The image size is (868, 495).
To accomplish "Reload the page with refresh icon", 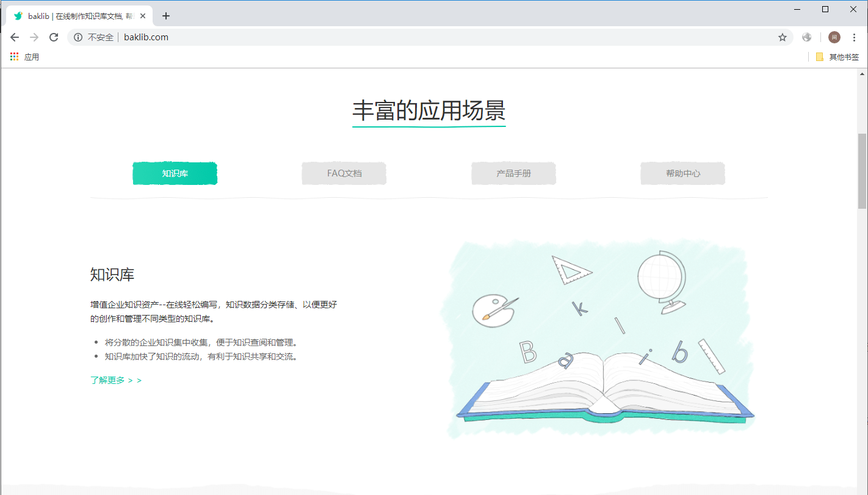I will coord(54,37).
